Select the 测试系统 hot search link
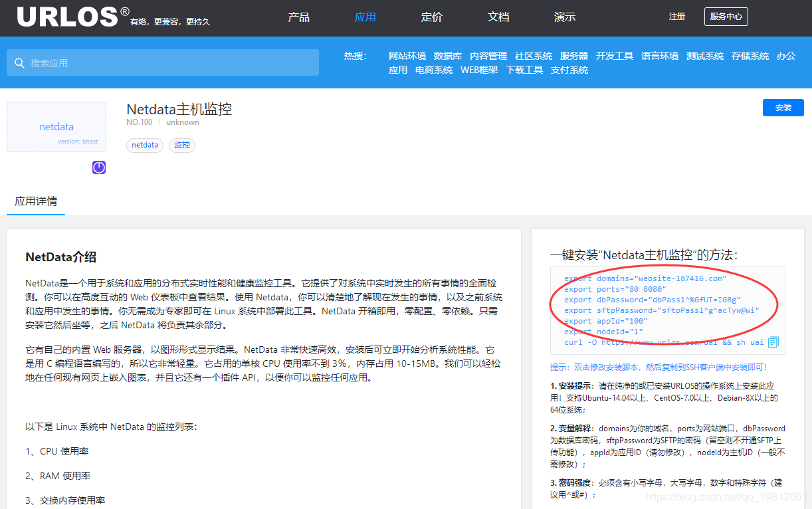This screenshot has width=812, height=509. click(705, 56)
